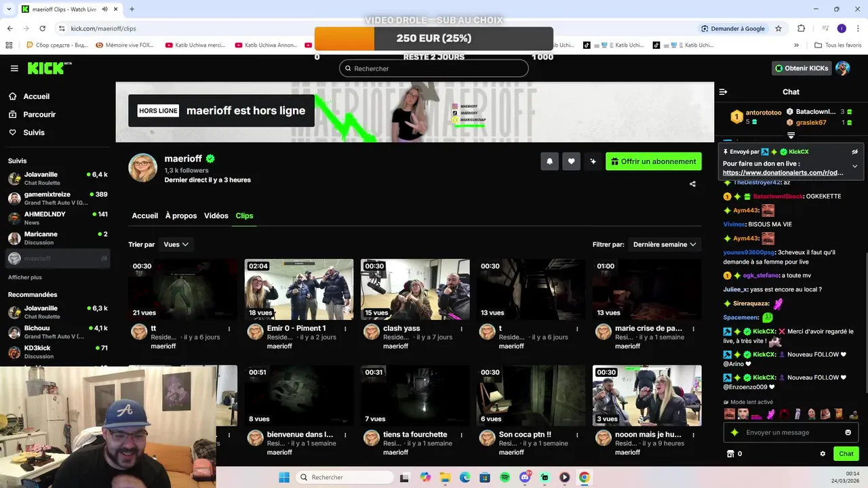868x488 pixels.
Task: Open File Explorer from the taskbar
Action: coord(445,477)
